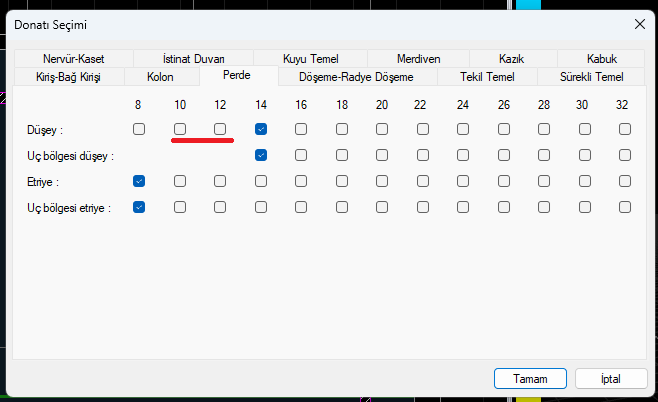
Task: Select the Döşeme-Radye Döşeme tab
Action: (357, 77)
